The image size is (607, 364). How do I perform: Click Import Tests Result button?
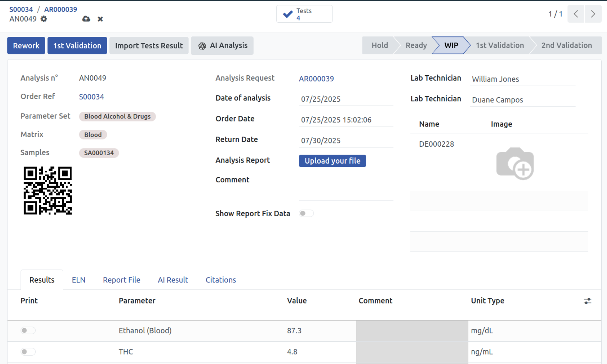coord(149,46)
